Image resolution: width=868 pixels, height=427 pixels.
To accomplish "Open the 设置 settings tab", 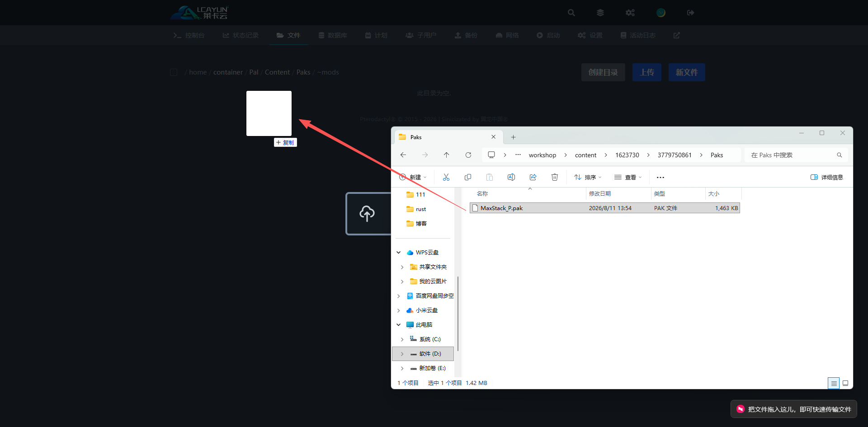I will click(x=590, y=35).
